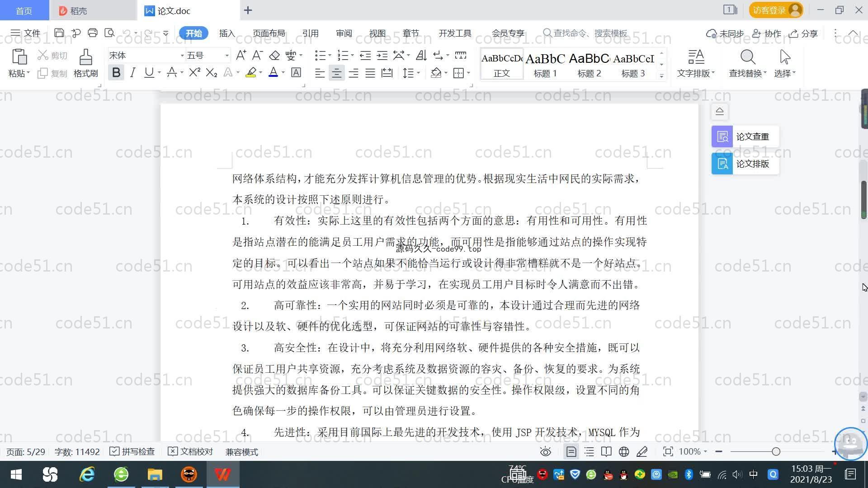Toggle Italic formatting
The width and height of the screenshot is (868, 488).
pyautogui.click(x=132, y=72)
